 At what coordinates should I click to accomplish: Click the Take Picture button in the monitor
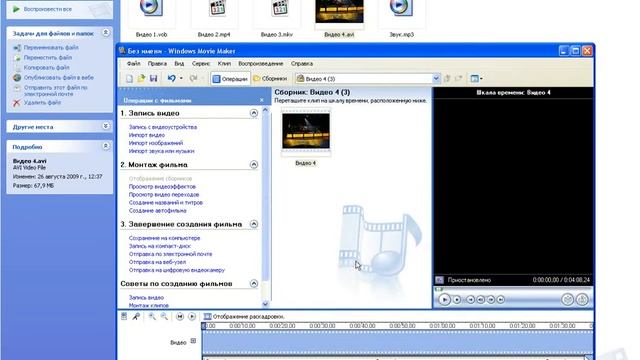(582, 300)
